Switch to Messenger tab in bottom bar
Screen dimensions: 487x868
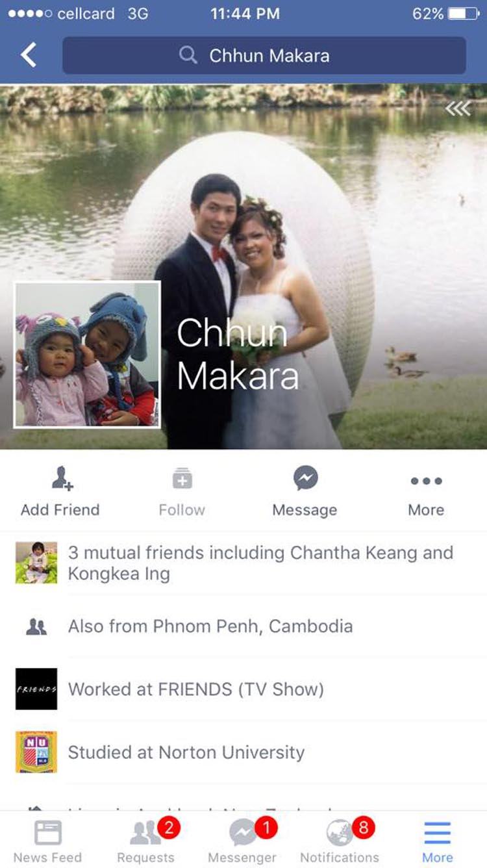click(x=243, y=841)
